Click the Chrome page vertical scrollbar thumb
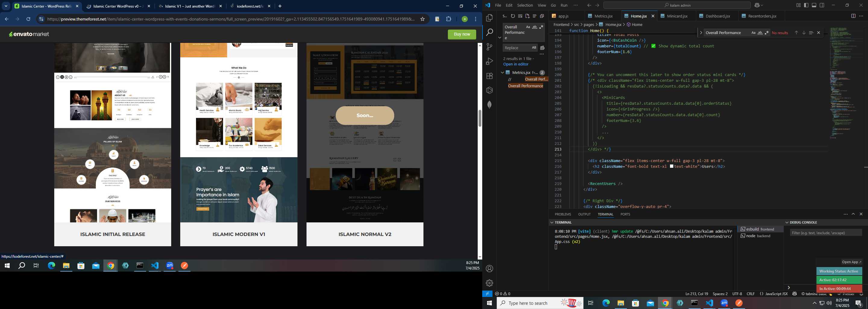Screen dimensions: 868x309 [480, 118]
